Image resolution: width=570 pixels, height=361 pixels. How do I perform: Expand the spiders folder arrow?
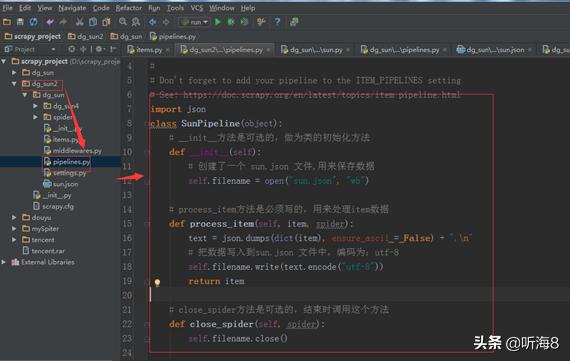click(35, 117)
